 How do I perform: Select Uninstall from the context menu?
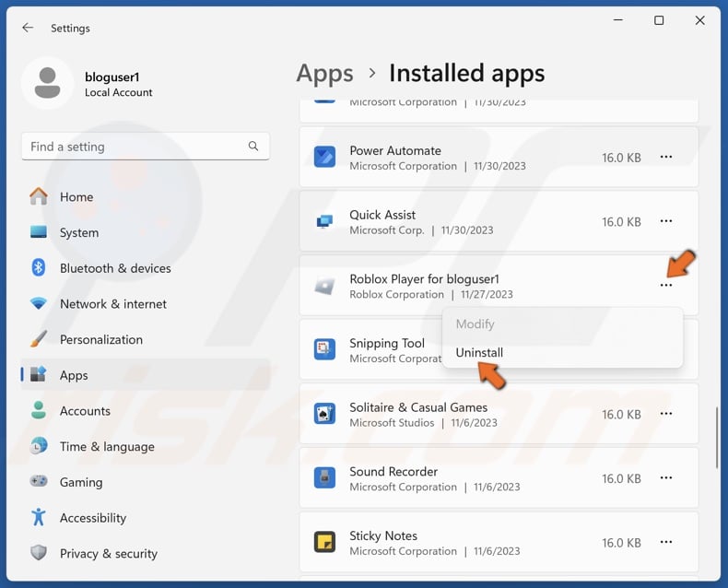pyautogui.click(x=479, y=353)
